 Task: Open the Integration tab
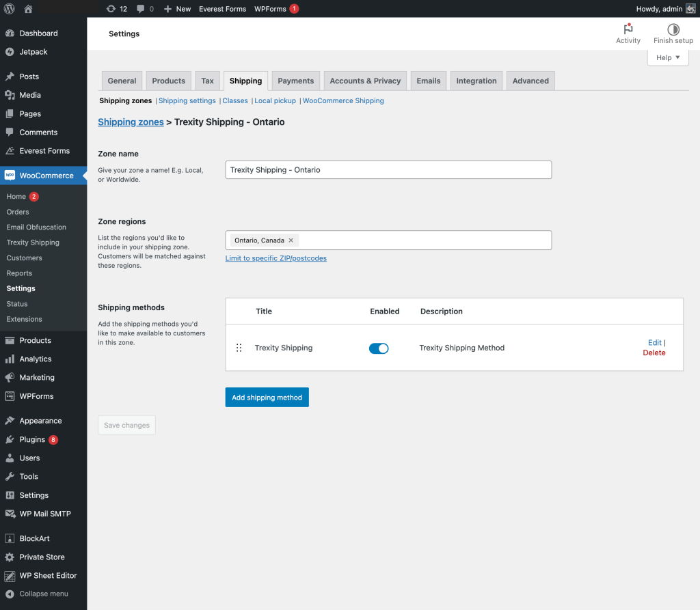[x=476, y=81]
